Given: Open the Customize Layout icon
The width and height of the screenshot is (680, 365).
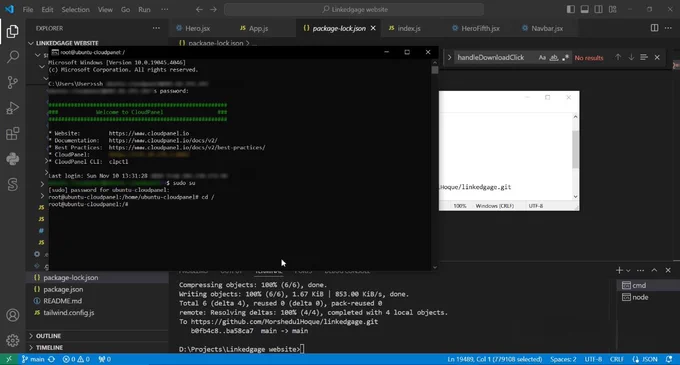Looking at the screenshot, I should (612, 9).
